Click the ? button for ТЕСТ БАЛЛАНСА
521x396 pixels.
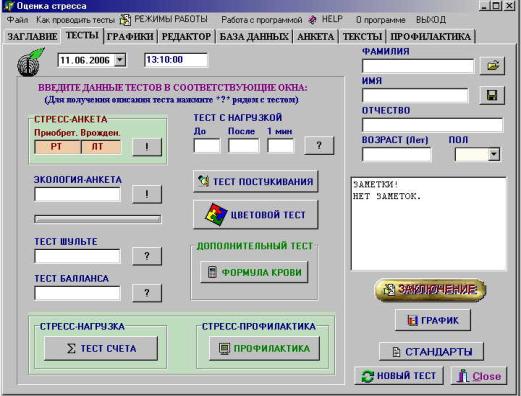(147, 293)
